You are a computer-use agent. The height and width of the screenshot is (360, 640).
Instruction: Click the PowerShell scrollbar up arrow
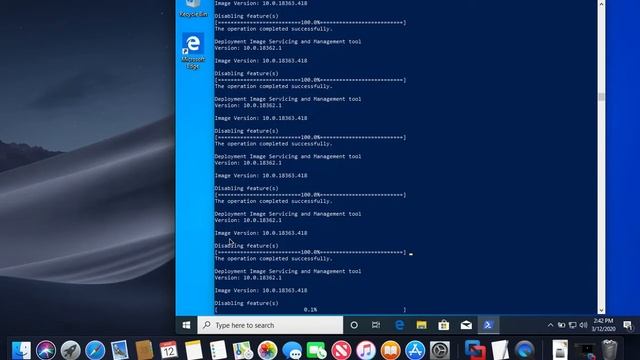601,4
